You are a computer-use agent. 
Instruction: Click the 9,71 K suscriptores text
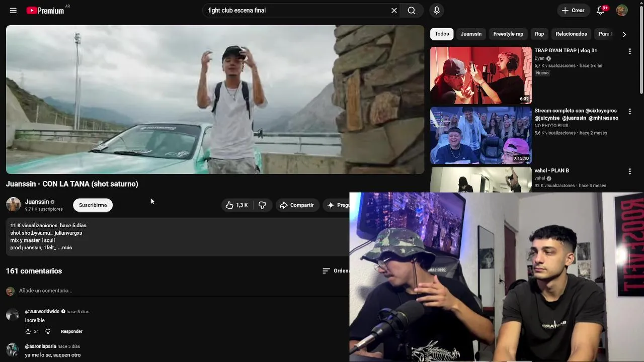tap(44, 209)
